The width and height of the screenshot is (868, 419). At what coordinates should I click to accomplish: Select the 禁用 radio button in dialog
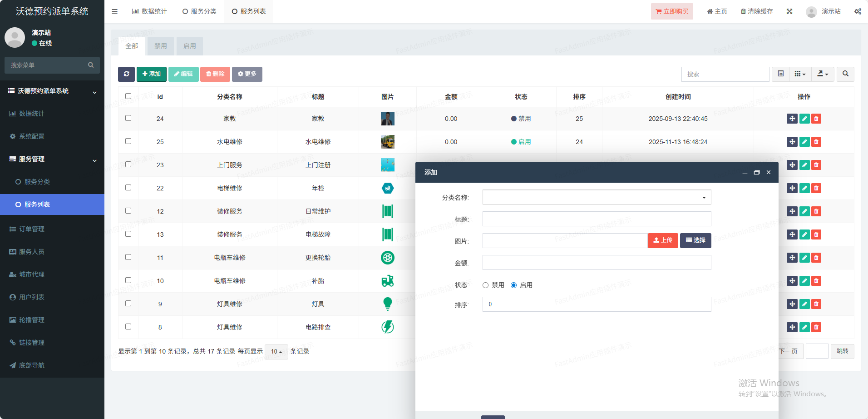(x=485, y=285)
